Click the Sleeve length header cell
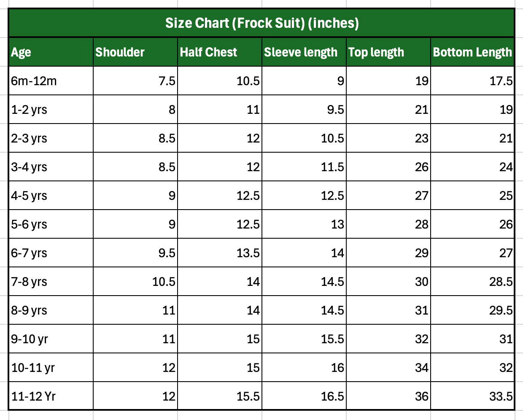Viewport: 523px width, 420px height. pyautogui.click(x=304, y=52)
